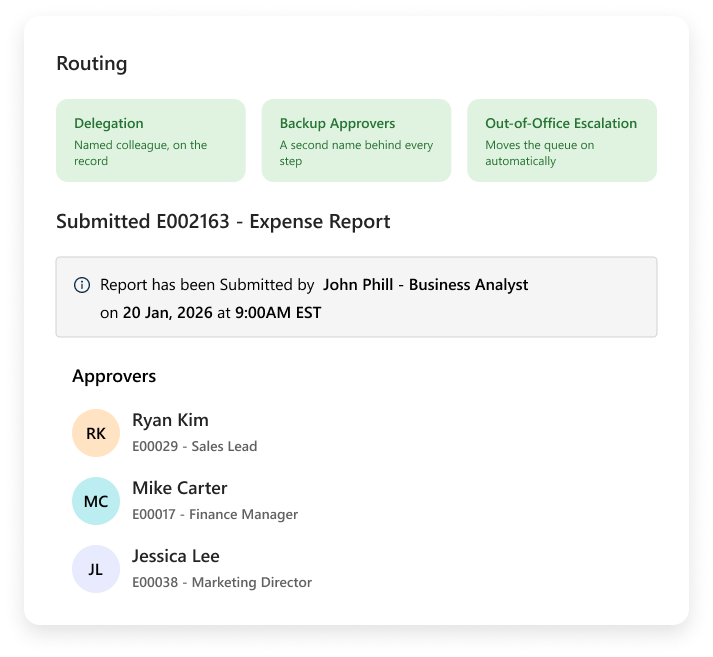
Task: Click E00029 - Sales Lead subtitle
Action: (195, 446)
